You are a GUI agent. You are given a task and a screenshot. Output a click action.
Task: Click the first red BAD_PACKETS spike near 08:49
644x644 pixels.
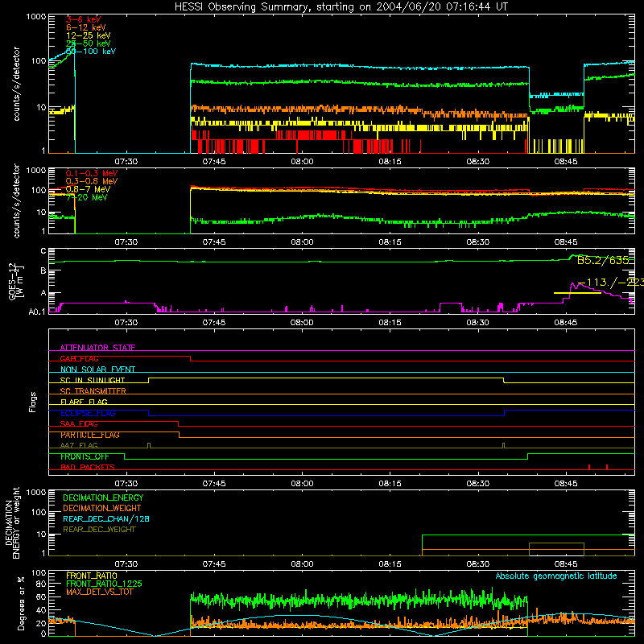[x=589, y=467]
